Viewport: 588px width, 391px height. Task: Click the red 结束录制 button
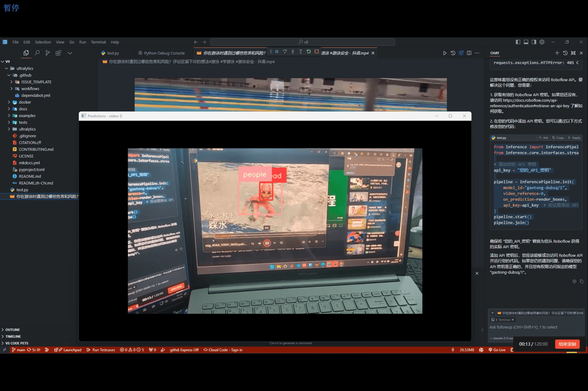click(567, 344)
